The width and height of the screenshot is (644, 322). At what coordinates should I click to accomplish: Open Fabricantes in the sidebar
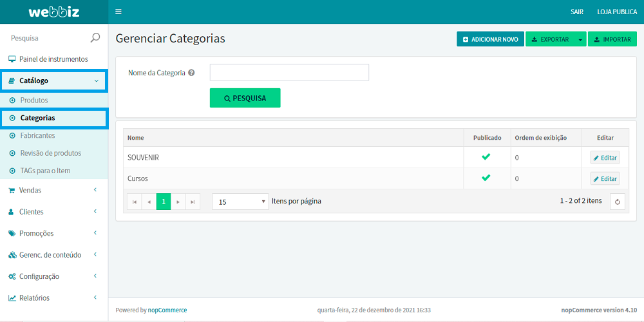coord(37,136)
